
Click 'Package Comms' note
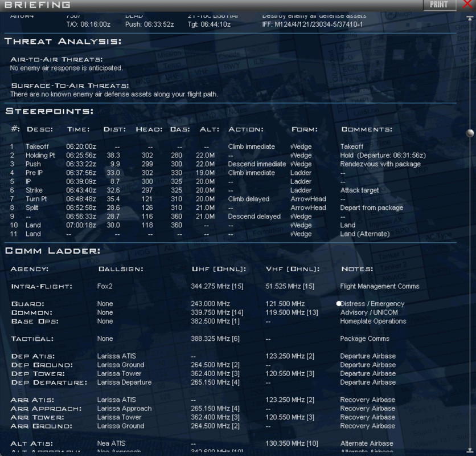coord(364,339)
